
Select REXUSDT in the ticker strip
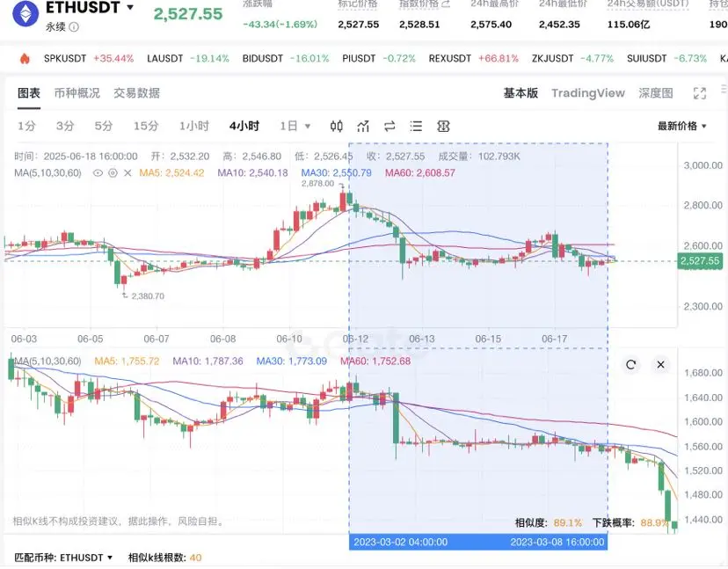click(450, 59)
